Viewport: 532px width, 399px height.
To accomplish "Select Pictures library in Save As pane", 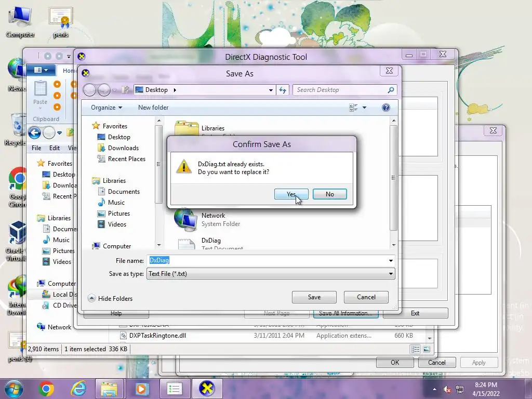I will coord(119,214).
